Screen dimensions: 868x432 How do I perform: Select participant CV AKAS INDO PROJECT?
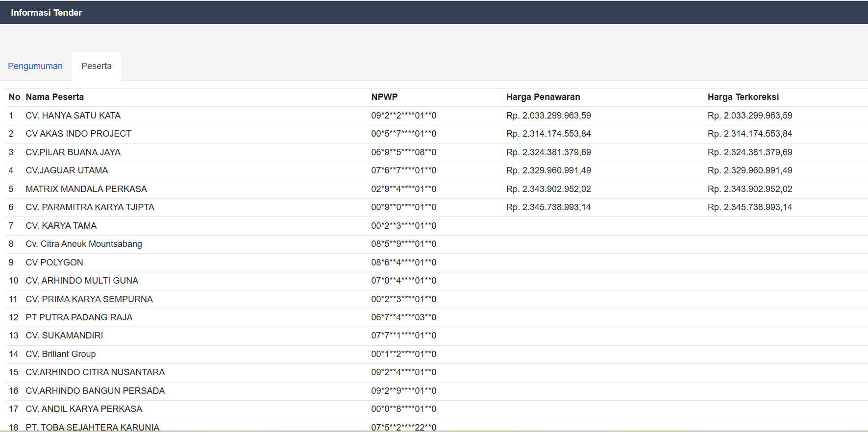[78, 134]
